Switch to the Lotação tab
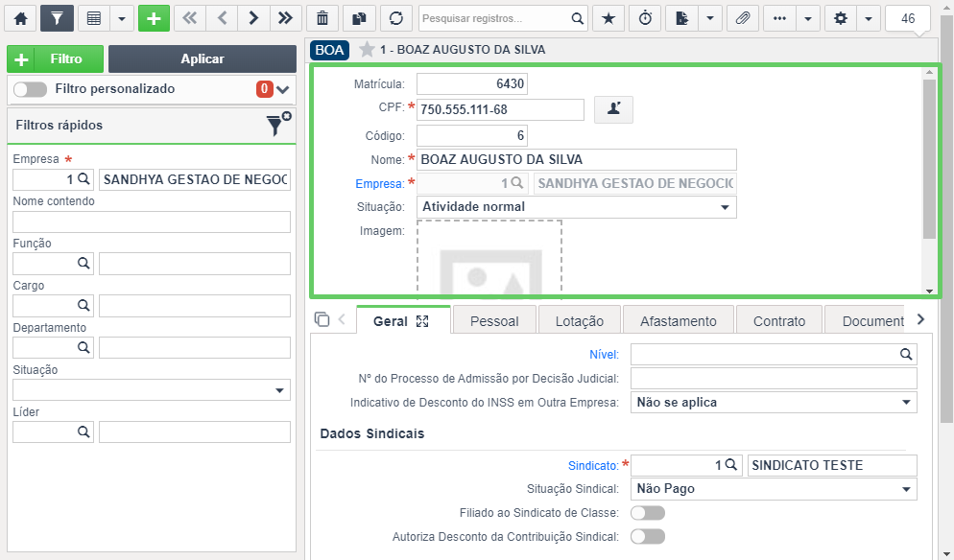This screenshot has width=954, height=560. click(580, 320)
